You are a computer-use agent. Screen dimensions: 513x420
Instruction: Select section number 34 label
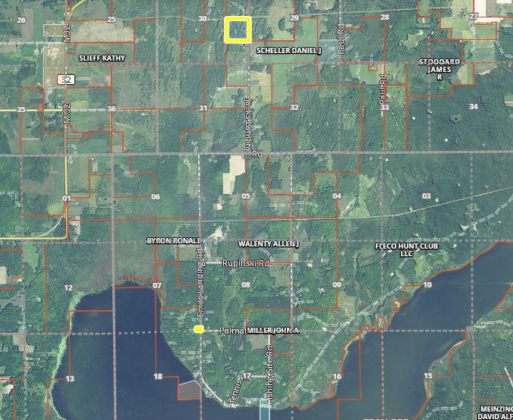[x=474, y=107]
